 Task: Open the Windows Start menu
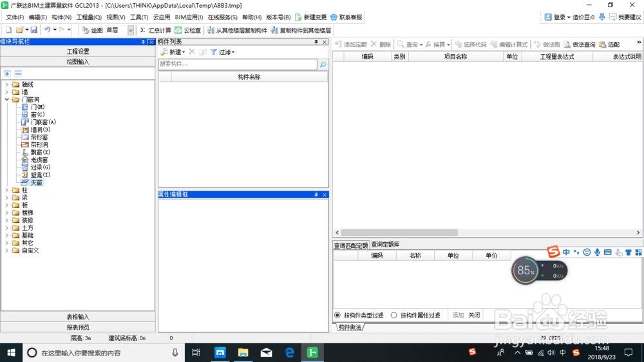click(x=11, y=352)
